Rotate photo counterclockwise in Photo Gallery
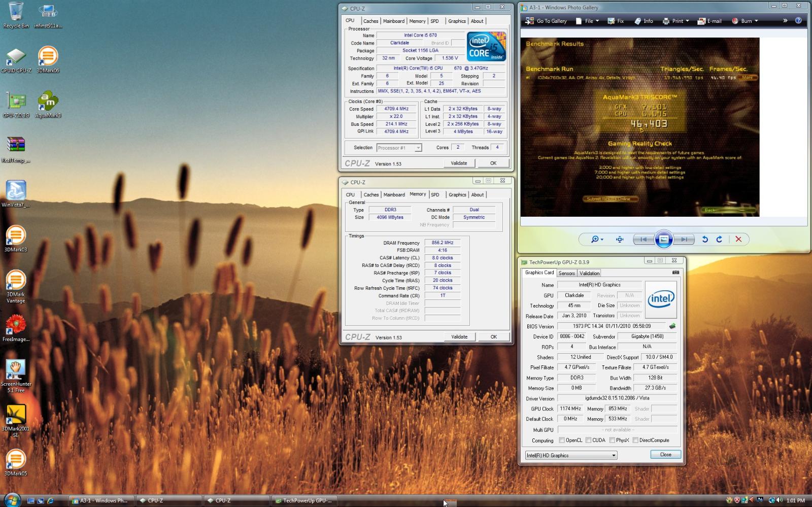The image size is (812, 507). coord(705,240)
